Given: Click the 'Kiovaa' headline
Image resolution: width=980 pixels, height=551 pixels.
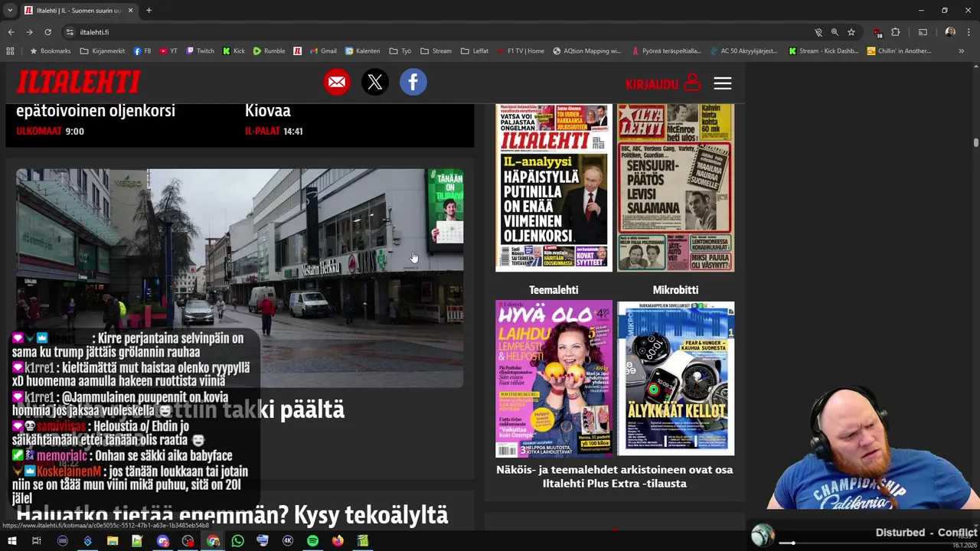Looking at the screenshot, I should click(x=268, y=111).
